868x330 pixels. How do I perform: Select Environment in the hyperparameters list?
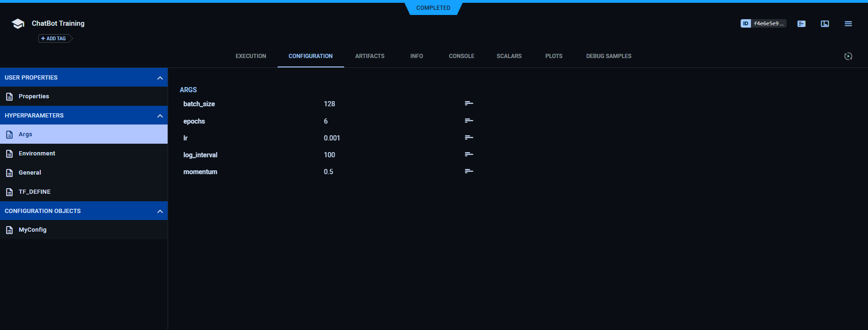pyautogui.click(x=37, y=154)
